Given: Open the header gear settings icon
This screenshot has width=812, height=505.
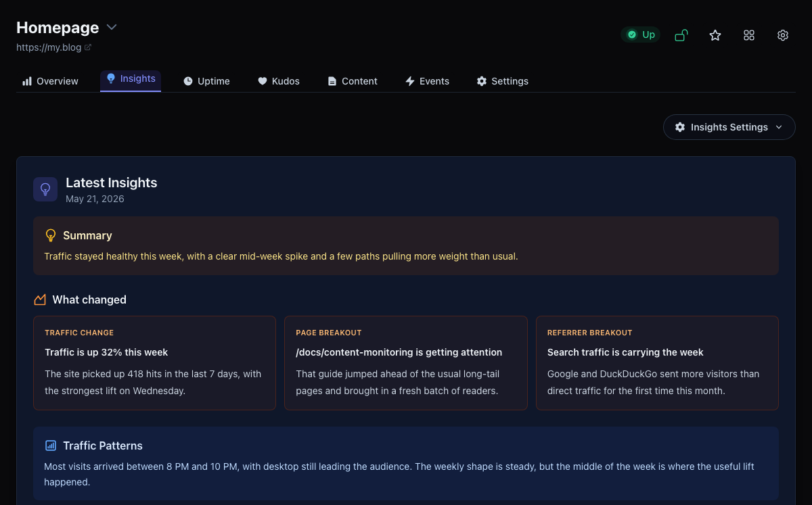Looking at the screenshot, I should [x=783, y=35].
